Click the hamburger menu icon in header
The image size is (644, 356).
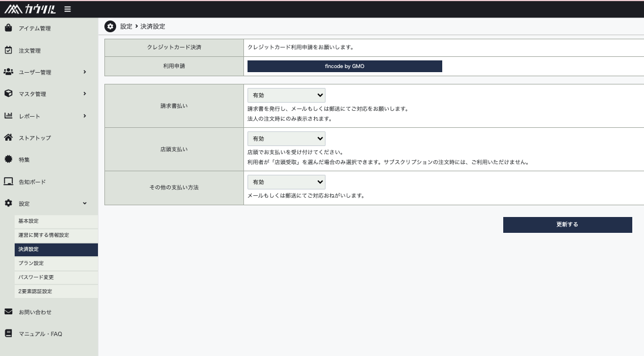click(x=68, y=9)
